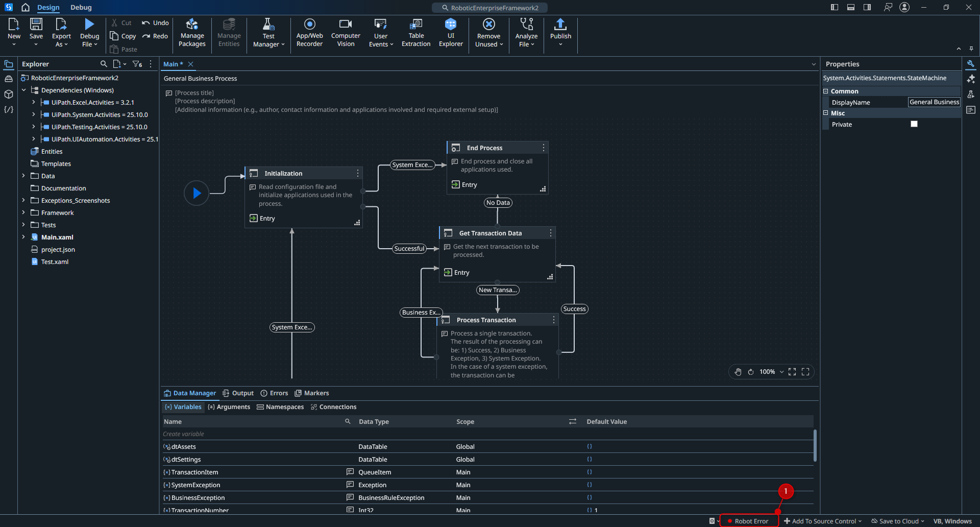The width and height of the screenshot is (980, 527).
Task: Click the Robot Error status button
Action: 749,521
